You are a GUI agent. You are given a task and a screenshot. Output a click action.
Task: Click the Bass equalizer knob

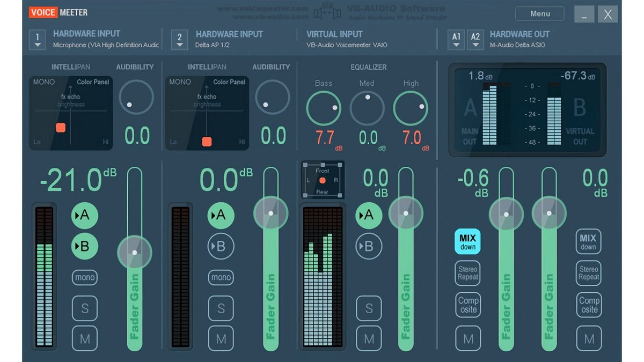coord(324,108)
